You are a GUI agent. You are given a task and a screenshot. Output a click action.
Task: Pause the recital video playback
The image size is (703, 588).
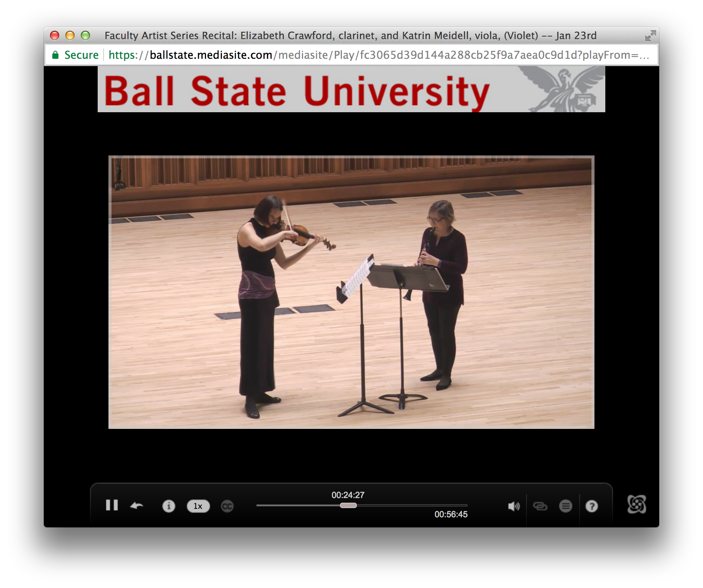[112, 505]
